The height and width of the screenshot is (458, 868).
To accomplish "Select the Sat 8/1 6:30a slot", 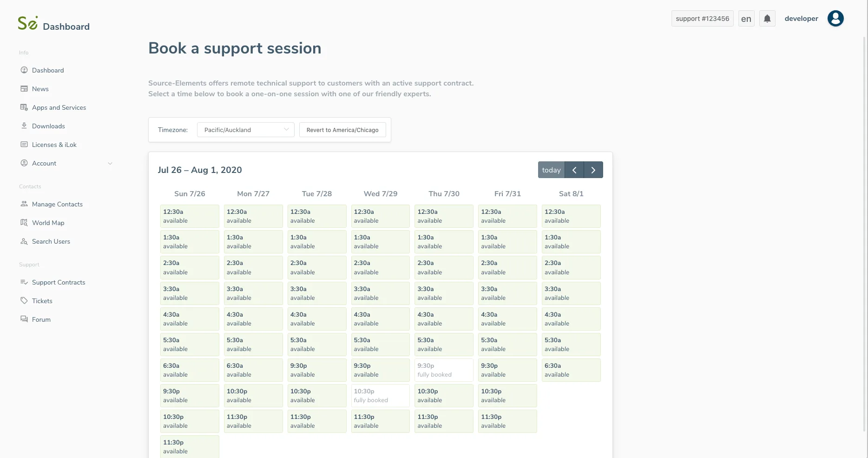I will [571, 370].
